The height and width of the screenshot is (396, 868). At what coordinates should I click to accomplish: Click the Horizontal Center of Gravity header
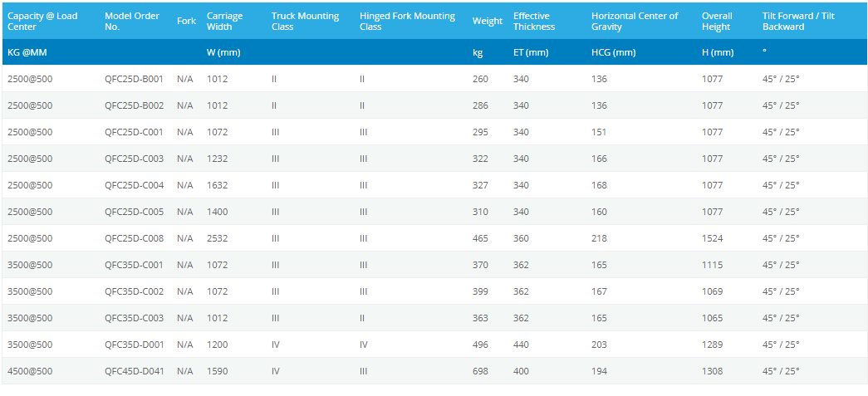[x=635, y=21]
